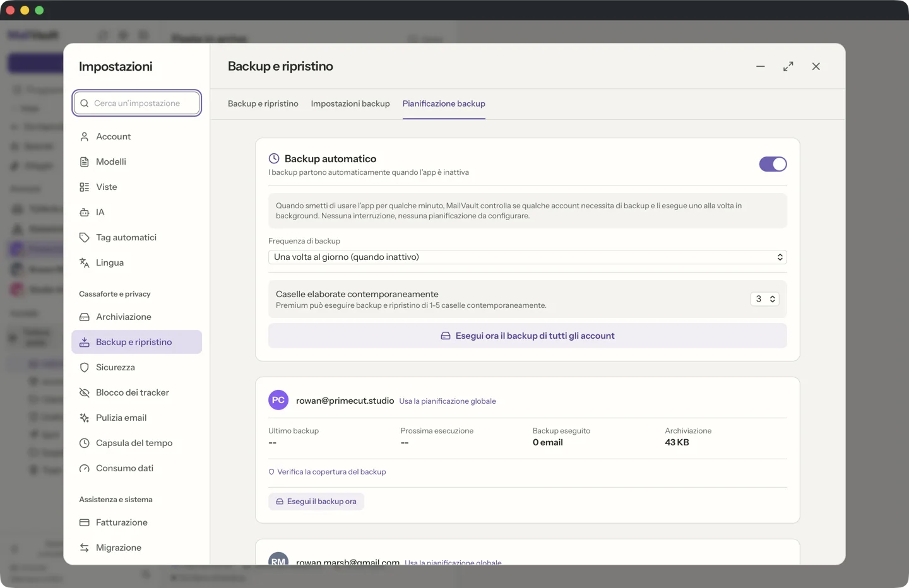Image resolution: width=909 pixels, height=588 pixels.
Task: Select Backup e ripristino in sidebar
Action: [x=136, y=342]
